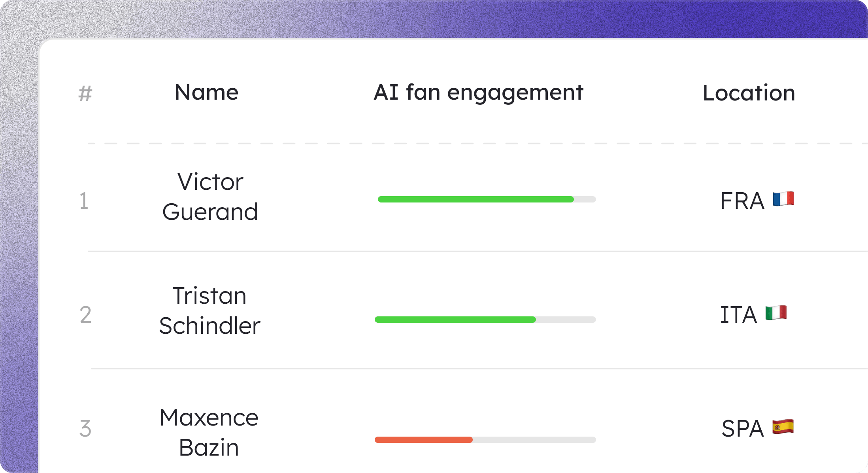Click Victor Guerand's green engagement bar
This screenshot has width=868, height=473.
[x=476, y=199]
